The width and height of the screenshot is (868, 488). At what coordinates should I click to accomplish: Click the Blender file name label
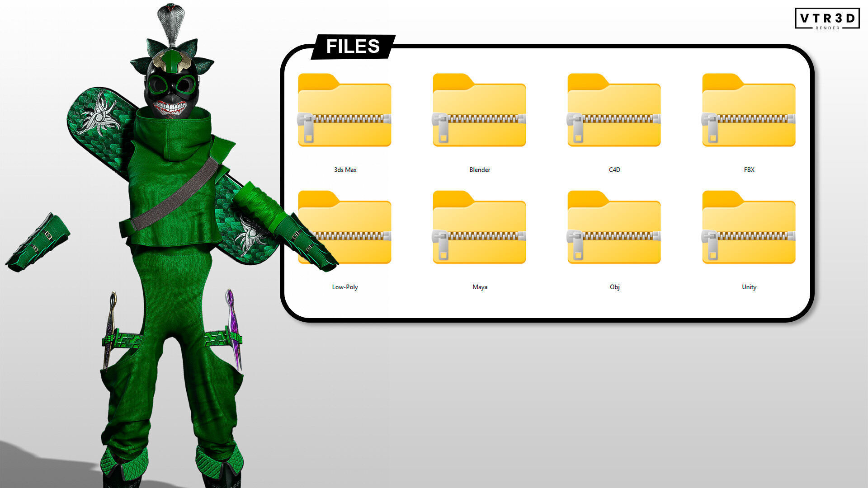coord(480,170)
